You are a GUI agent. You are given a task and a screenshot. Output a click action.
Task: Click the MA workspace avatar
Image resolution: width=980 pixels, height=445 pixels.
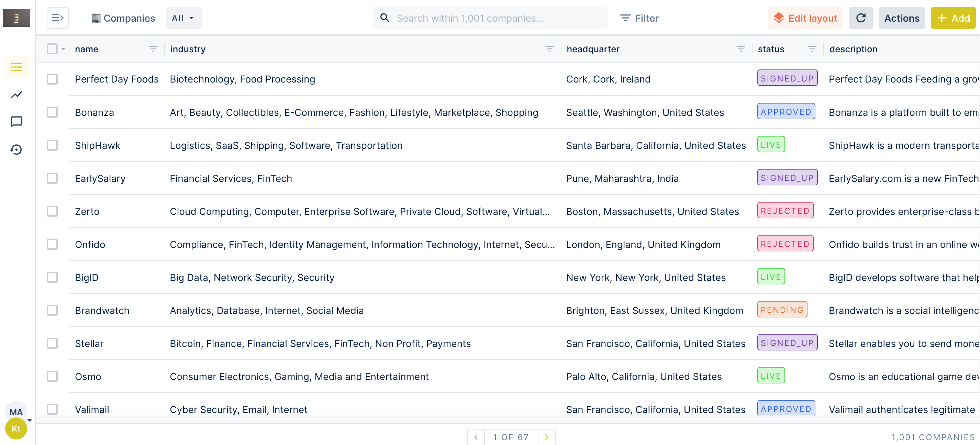pyautogui.click(x=16, y=412)
